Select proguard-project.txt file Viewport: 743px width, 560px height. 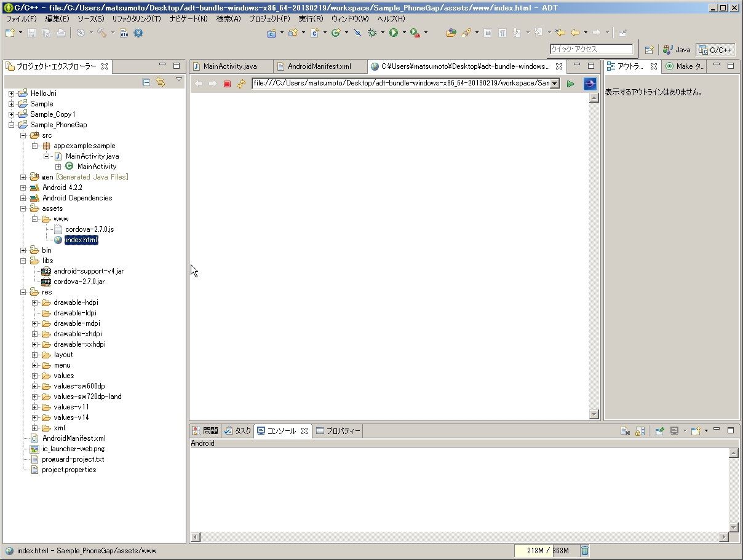point(73,459)
